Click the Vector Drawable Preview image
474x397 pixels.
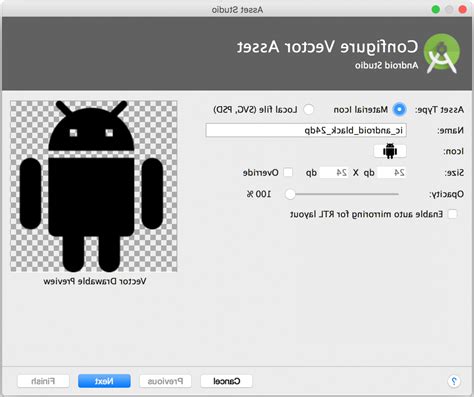94,186
